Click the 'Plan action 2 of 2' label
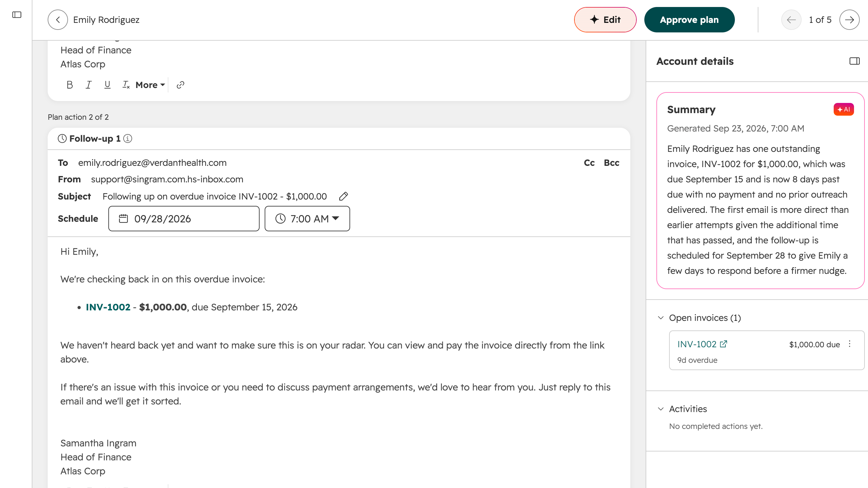Screen dimensions: 868x488 78,117
